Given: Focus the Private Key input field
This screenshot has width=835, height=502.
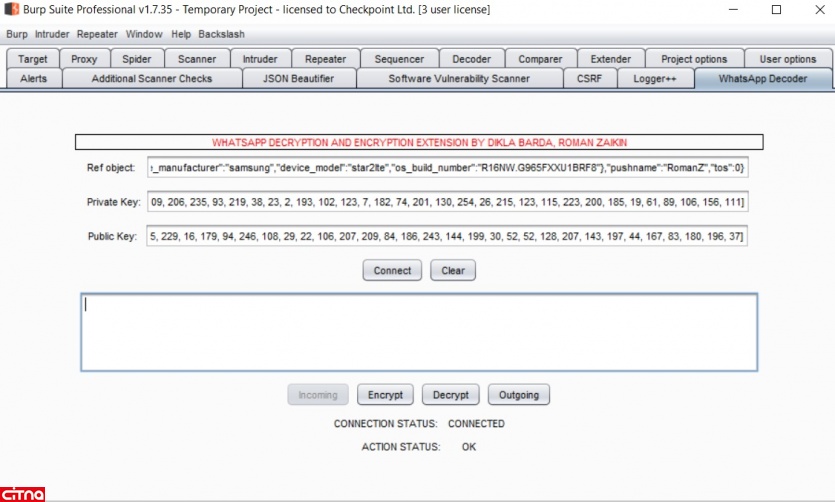Looking at the screenshot, I should [446, 203].
